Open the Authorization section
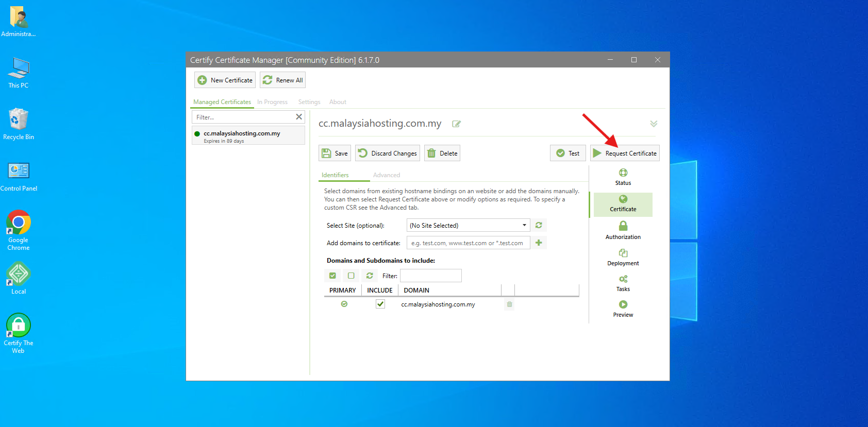The height and width of the screenshot is (427, 868). pyautogui.click(x=623, y=230)
